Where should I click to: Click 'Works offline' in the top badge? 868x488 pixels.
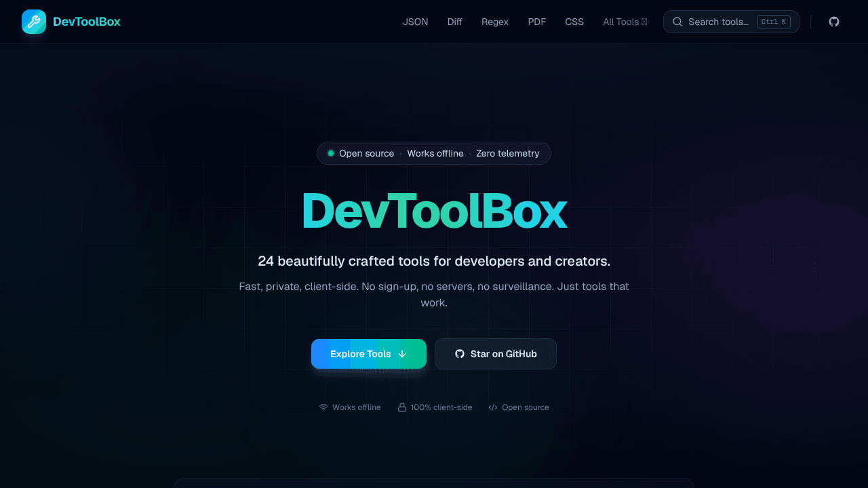[x=435, y=153]
